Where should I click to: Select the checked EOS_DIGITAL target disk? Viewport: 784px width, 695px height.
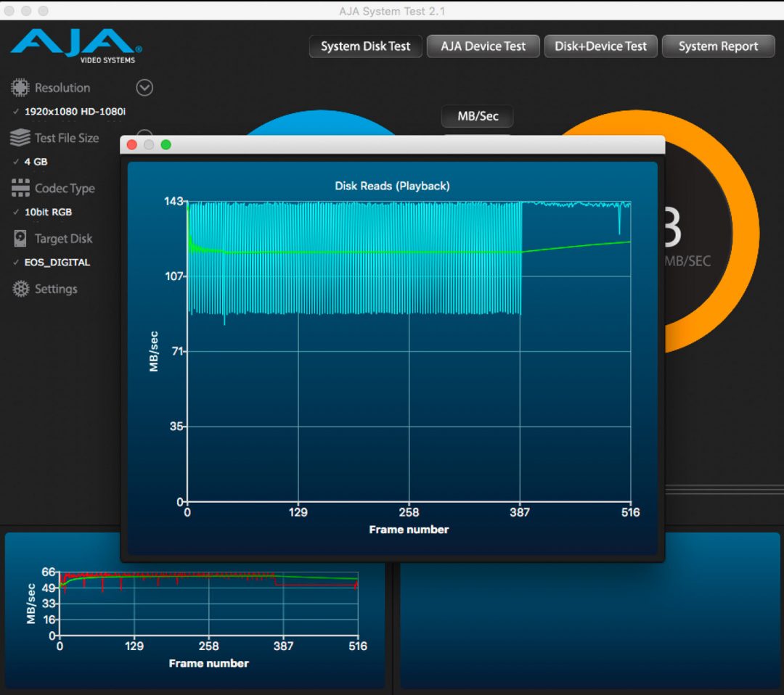pyautogui.click(x=57, y=263)
